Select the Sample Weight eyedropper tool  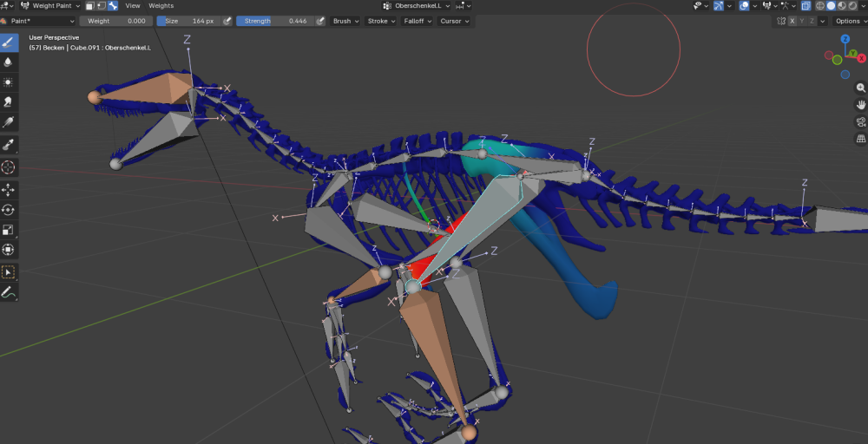(x=9, y=145)
